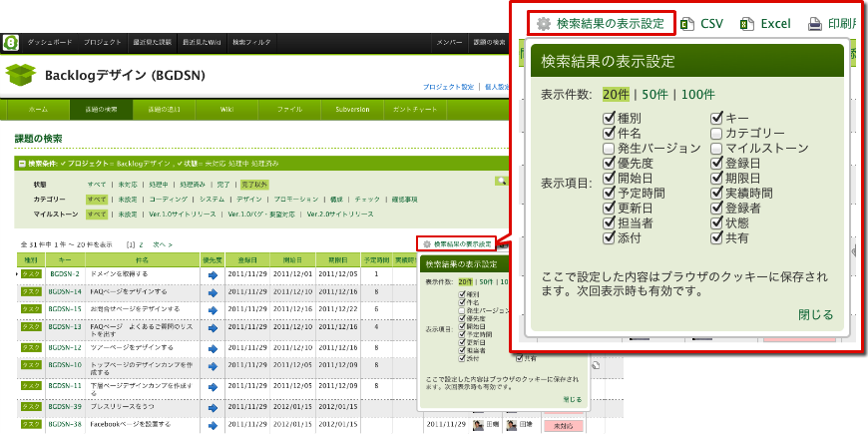Enable the カテゴリー checkbox in the enlarged panel
Image resolution: width=868 pixels, height=434 pixels.
coord(716,133)
